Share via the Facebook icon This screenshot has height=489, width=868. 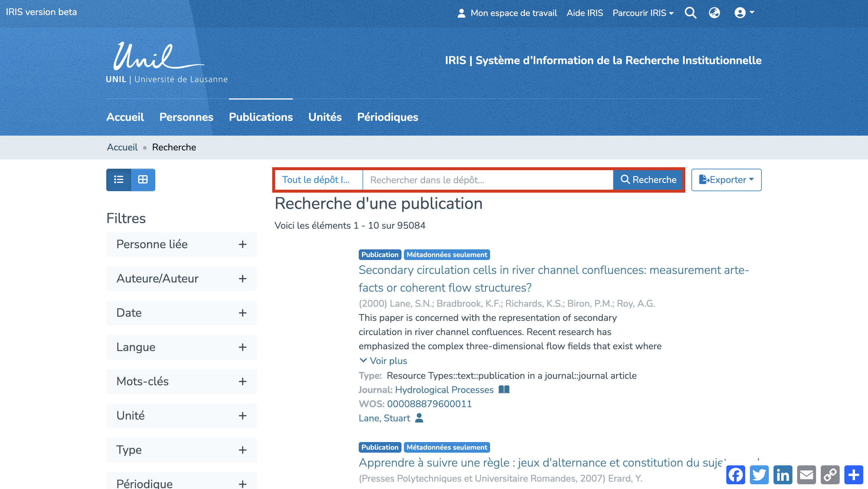735,475
